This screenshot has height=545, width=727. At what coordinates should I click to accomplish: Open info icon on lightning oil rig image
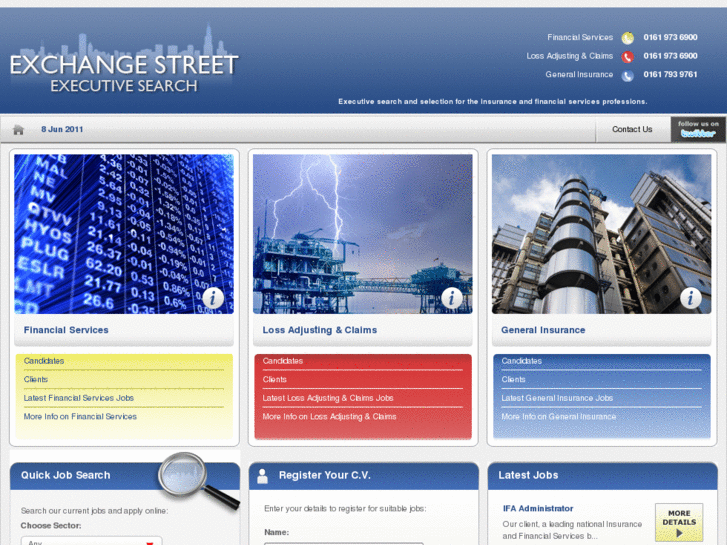(x=452, y=298)
